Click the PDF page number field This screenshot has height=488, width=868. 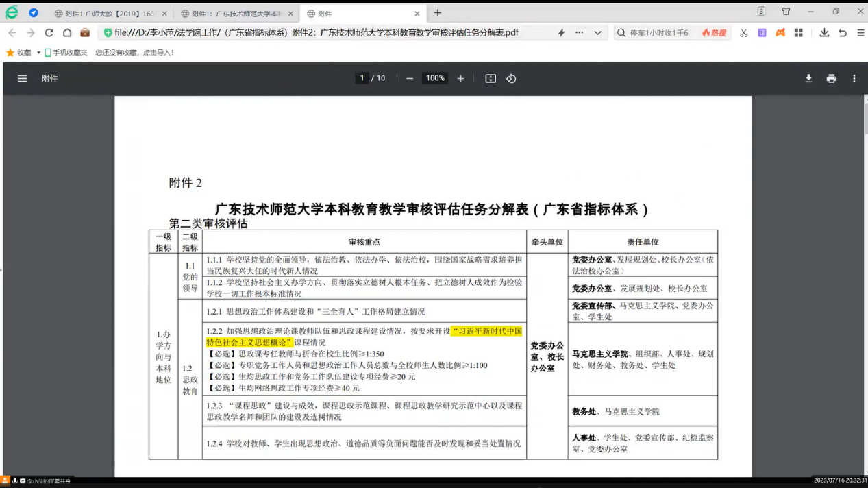(x=362, y=78)
